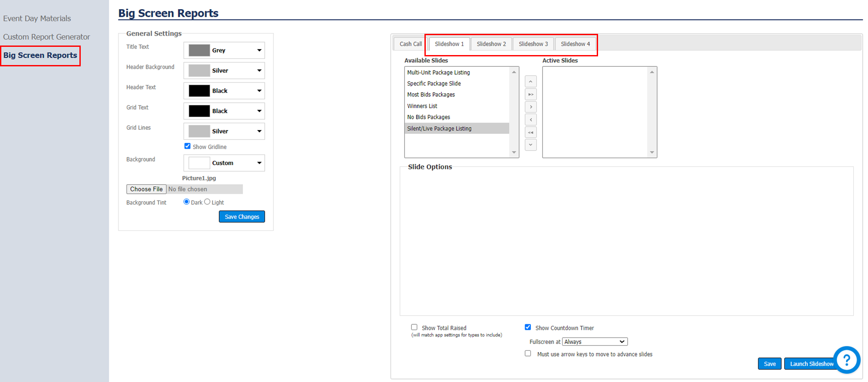Launch the slideshow

point(812,363)
